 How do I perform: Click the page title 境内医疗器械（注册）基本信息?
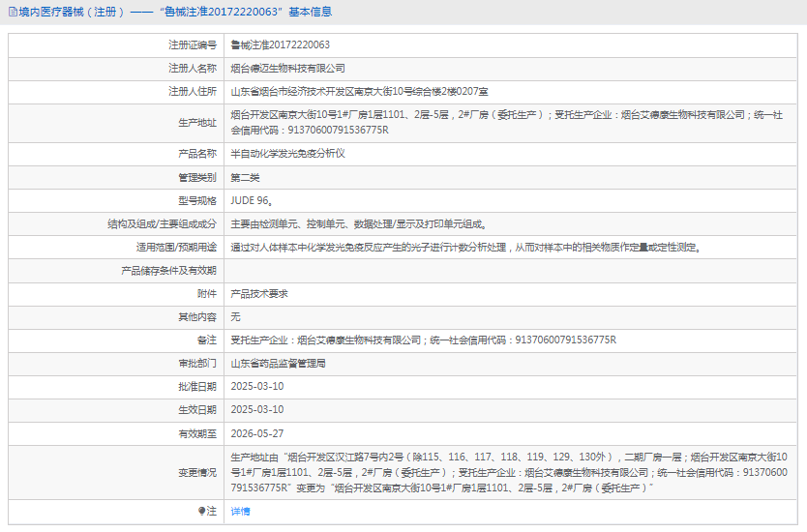(175, 12)
